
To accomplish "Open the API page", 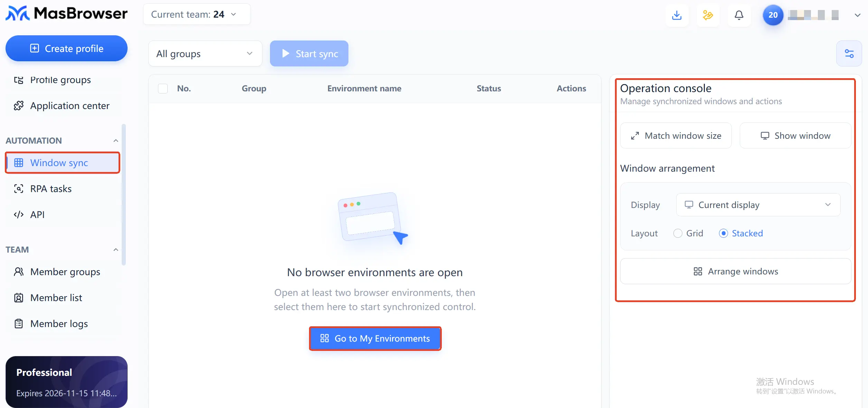I will (x=62, y=215).
